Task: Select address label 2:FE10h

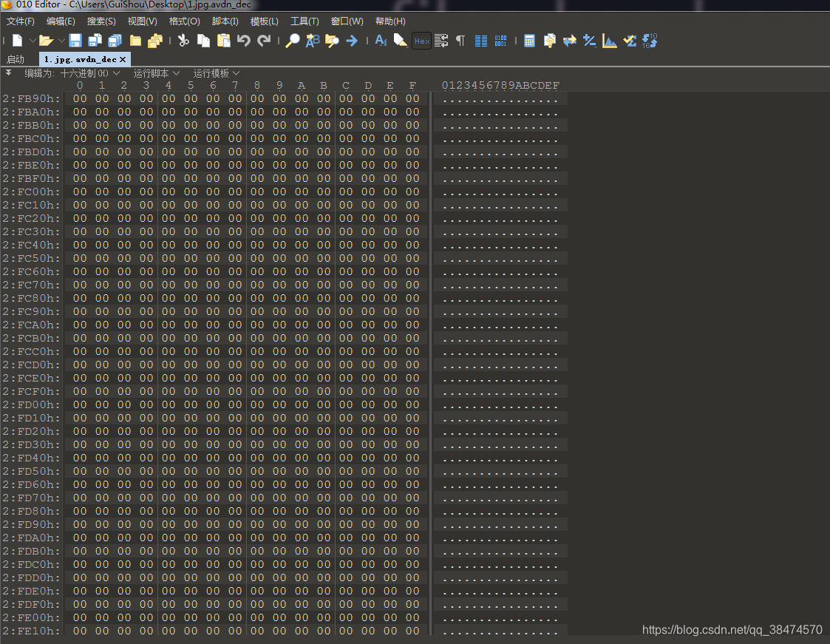Action: point(31,631)
